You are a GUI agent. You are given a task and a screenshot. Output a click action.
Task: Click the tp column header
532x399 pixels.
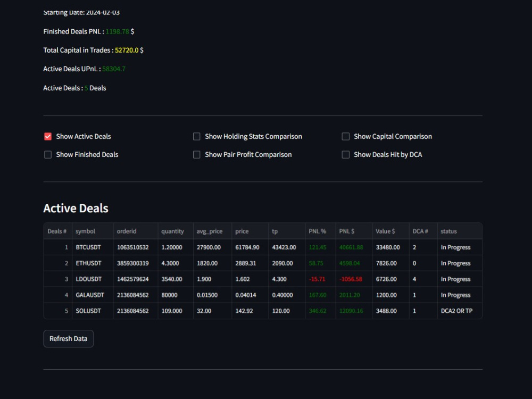click(287, 231)
